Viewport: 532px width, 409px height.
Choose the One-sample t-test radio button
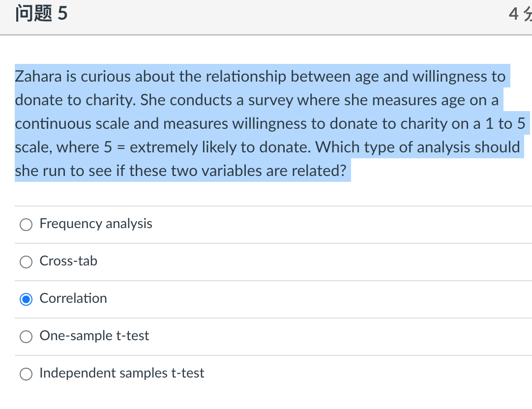click(27, 336)
